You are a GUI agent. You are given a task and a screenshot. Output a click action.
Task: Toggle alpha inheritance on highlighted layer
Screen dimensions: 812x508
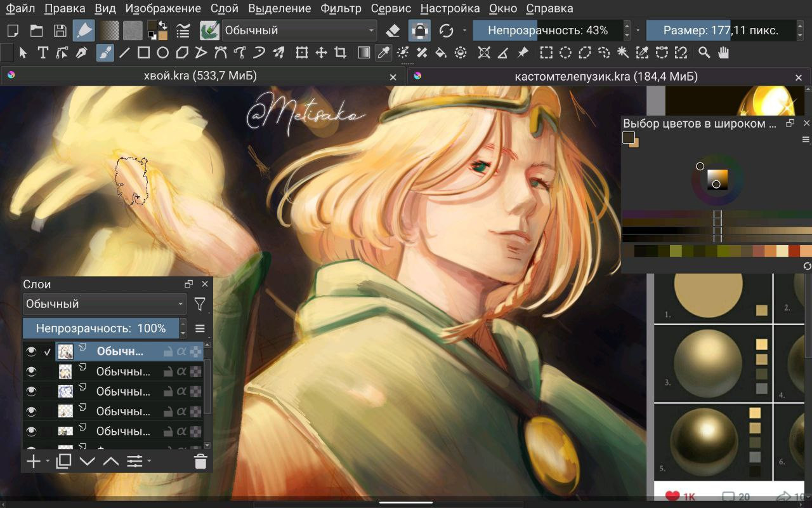click(x=182, y=351)
